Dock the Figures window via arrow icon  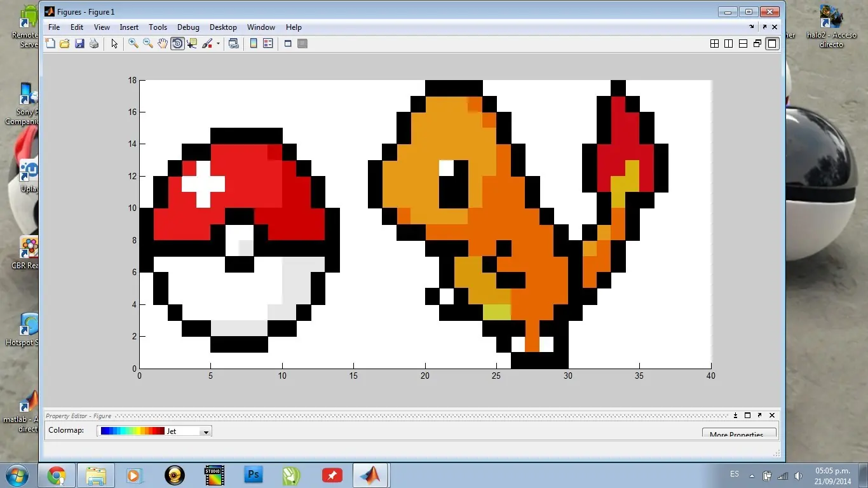(x=752, y=27)
